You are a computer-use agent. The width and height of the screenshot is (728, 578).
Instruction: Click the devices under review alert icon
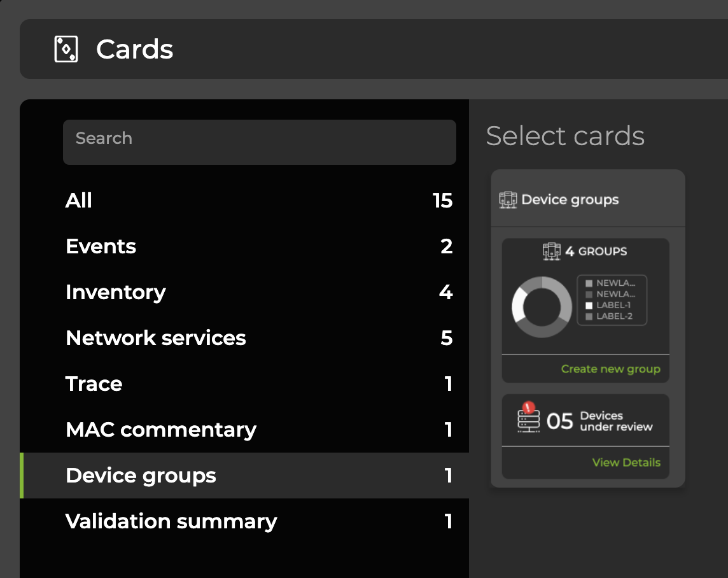(x=529, y=419)
